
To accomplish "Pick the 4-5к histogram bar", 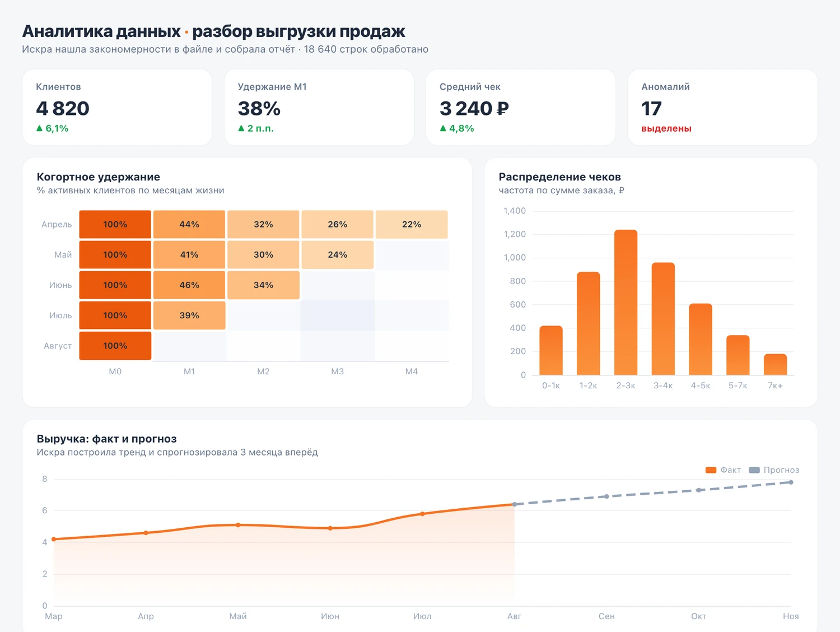I will pos(701,339).
